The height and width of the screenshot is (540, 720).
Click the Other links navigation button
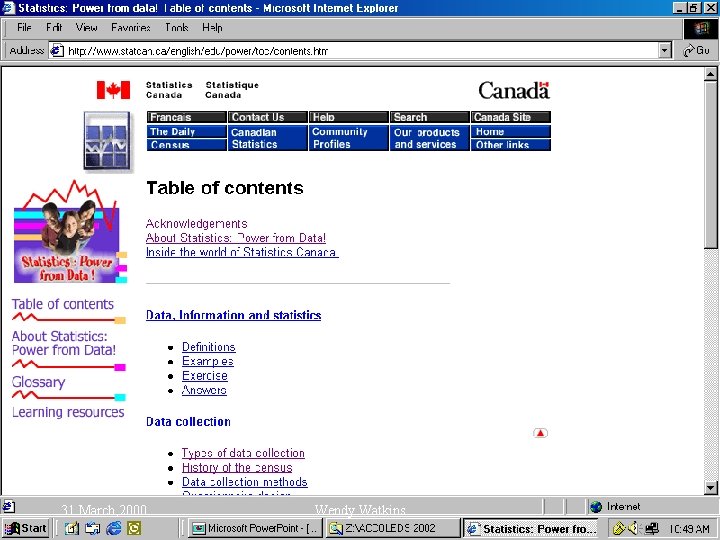pyautogui.click(x=511, y=145)
